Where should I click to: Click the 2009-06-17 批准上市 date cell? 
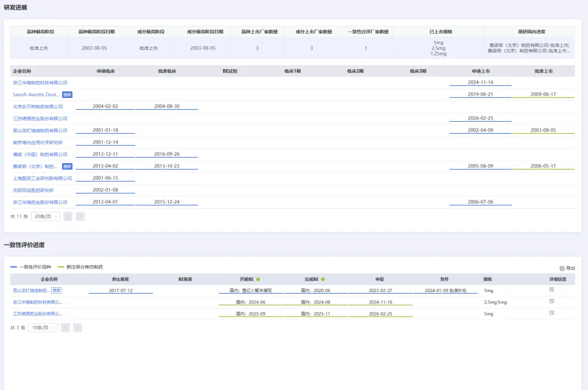tap(543, 95)
